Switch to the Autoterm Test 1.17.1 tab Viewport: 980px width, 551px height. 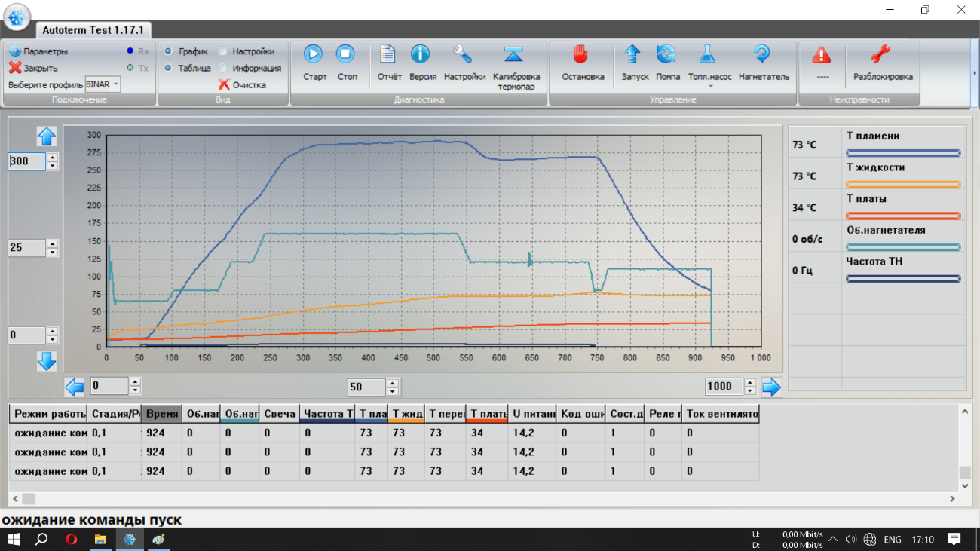pyautogui.click(x=93, y=30)
